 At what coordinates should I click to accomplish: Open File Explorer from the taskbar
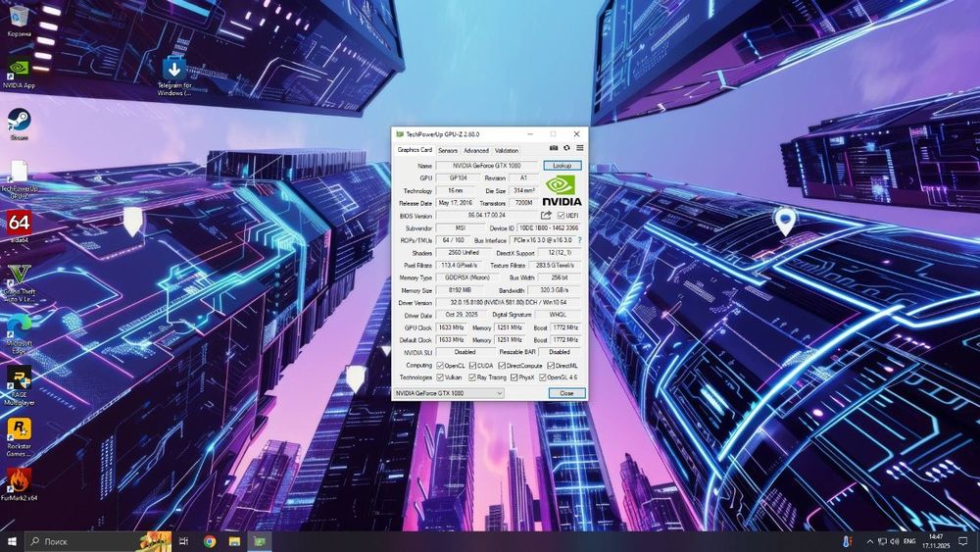coord(234,541)
